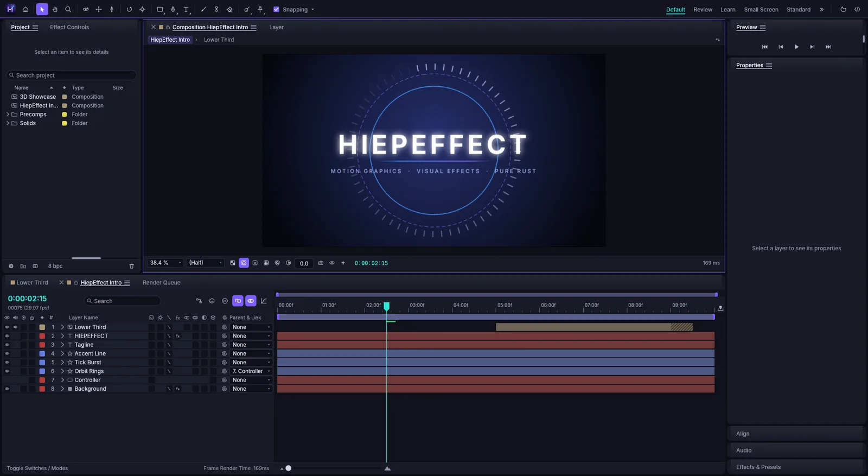
Task: Select the Brush tool
Action: (203, 9)
